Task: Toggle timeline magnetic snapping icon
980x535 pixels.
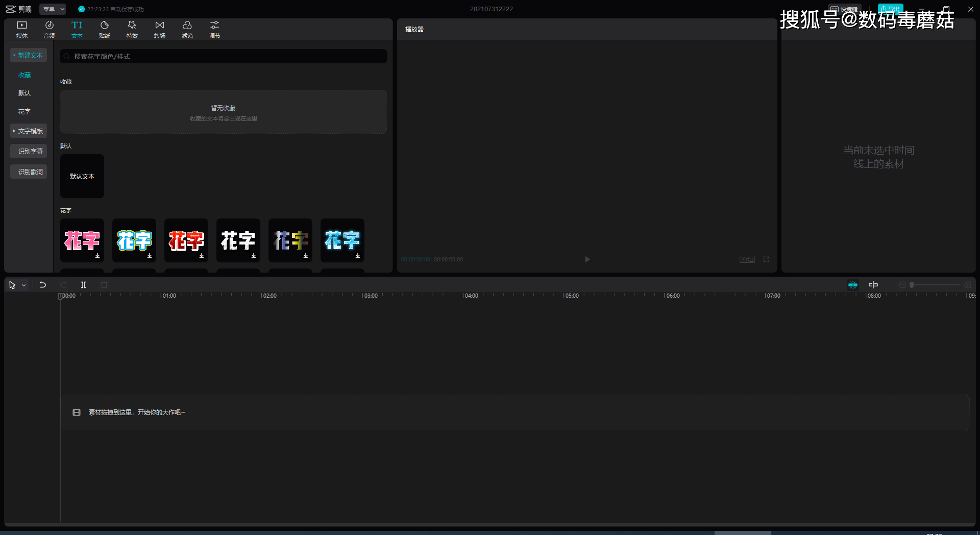Action: tap(853, 285)
